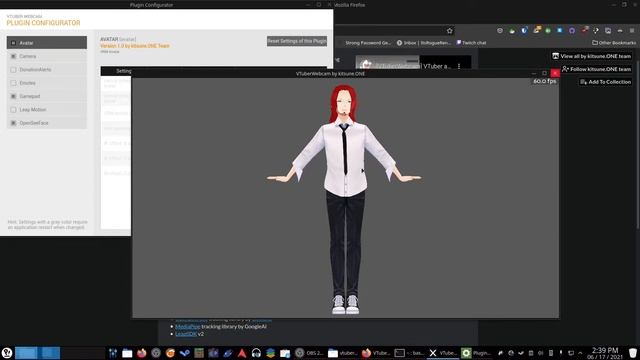Switch to the Firefox VTube... taskbar entry
This screenshot has width=640, height=360.
pyautogui.click(x=376, y=353)
